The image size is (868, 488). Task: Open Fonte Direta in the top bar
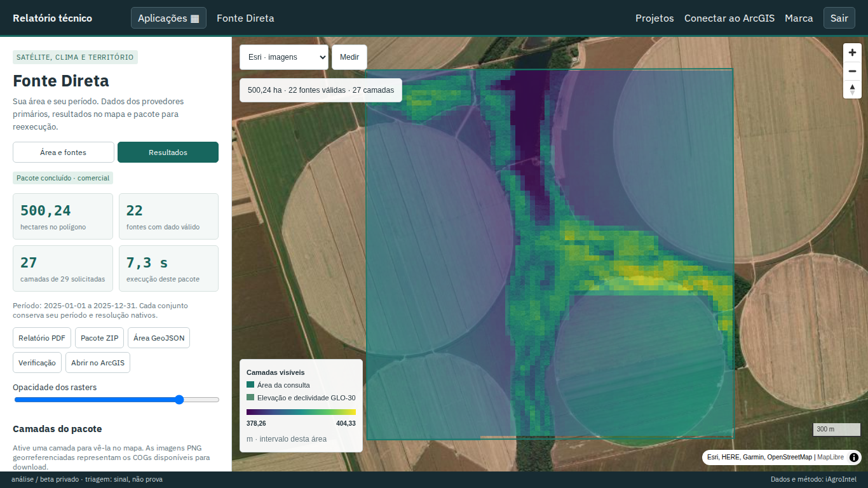tap(245, 18)
